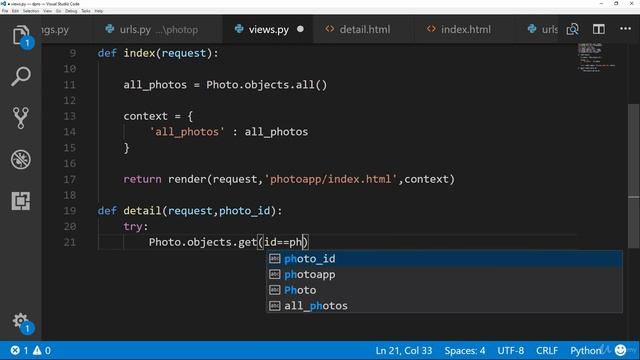Open the editor More Actions ellipsis
640x360 pixels.
[x=625, y=29]
